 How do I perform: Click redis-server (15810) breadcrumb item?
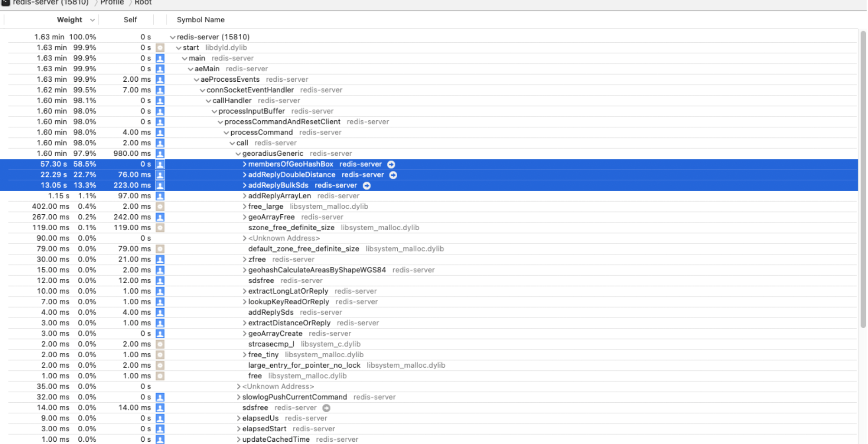click(x=51, y=3)
